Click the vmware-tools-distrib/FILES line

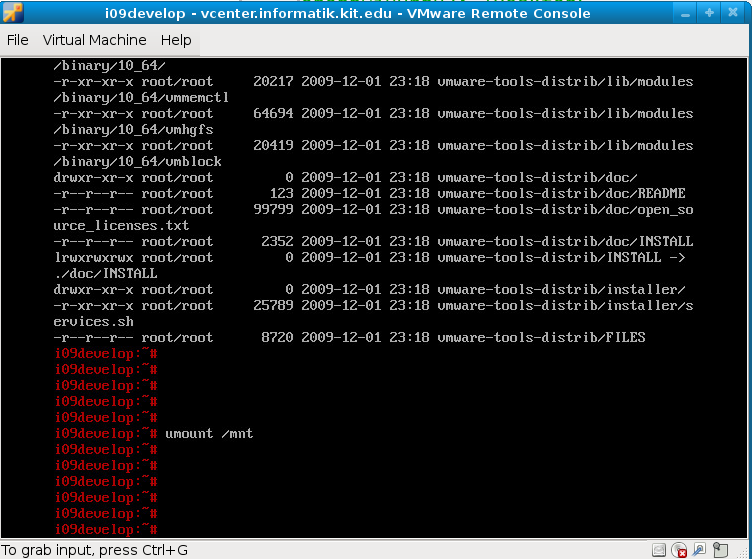pos(350,337)
